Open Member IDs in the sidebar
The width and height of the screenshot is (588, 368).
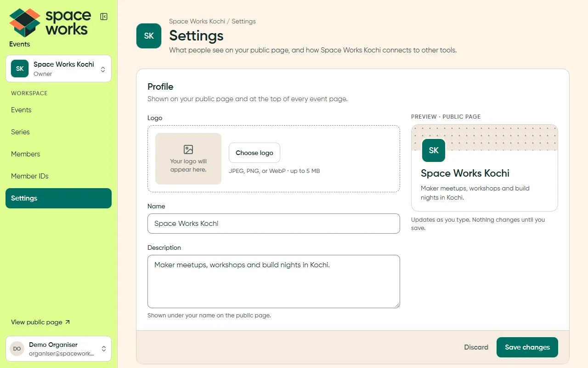tap(58, 176)
